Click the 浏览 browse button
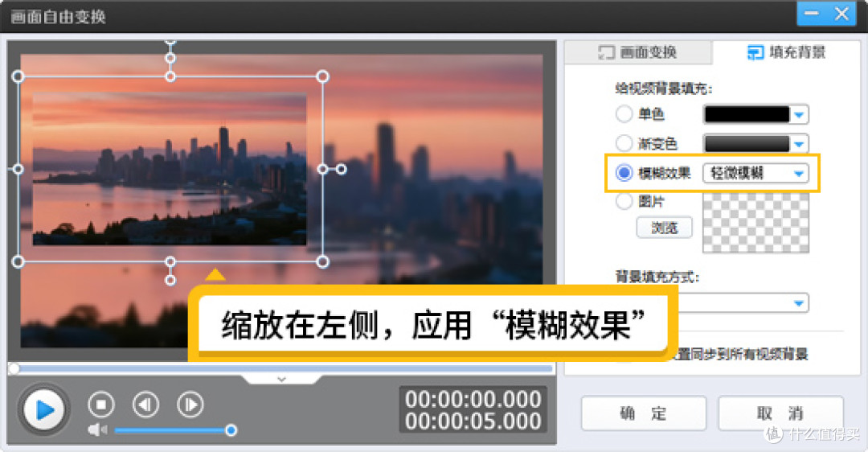This screenshot has width=868, height=452. pos(664,228)
